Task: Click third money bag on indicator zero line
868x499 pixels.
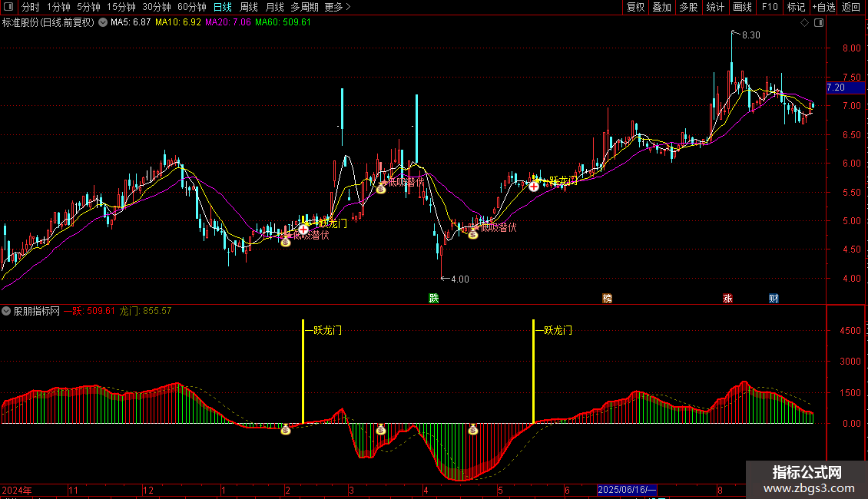Action: 472,429
